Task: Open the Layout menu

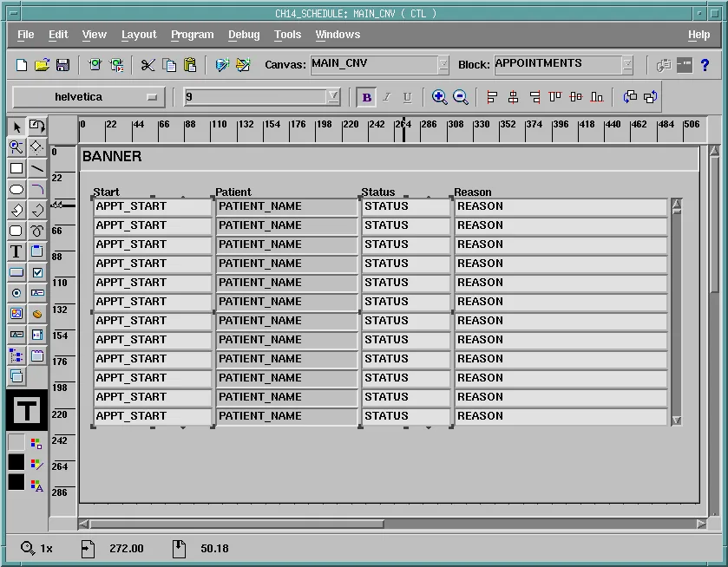Action: [x=139, y=35]
